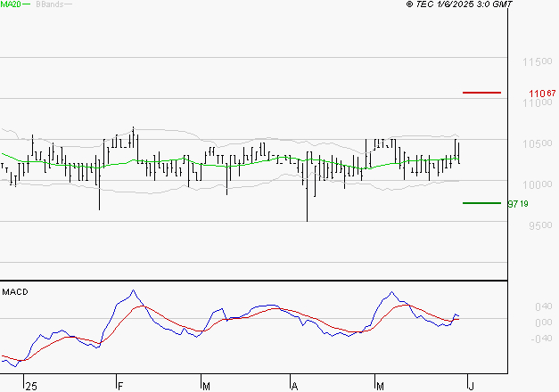559x392 pixels.
Task: Click the J month marker on time axis
Action: 470,386
